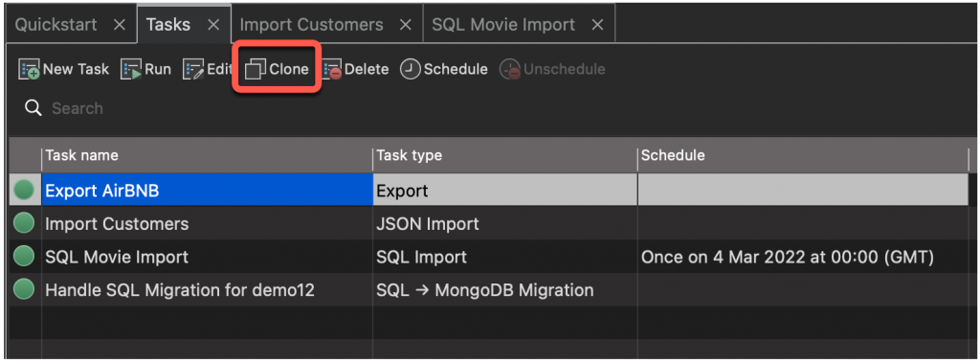Image resolution: width=980 pixels, height=363 pixels.
Task: Click the New Task button label
Action: (x=77, y=70)
